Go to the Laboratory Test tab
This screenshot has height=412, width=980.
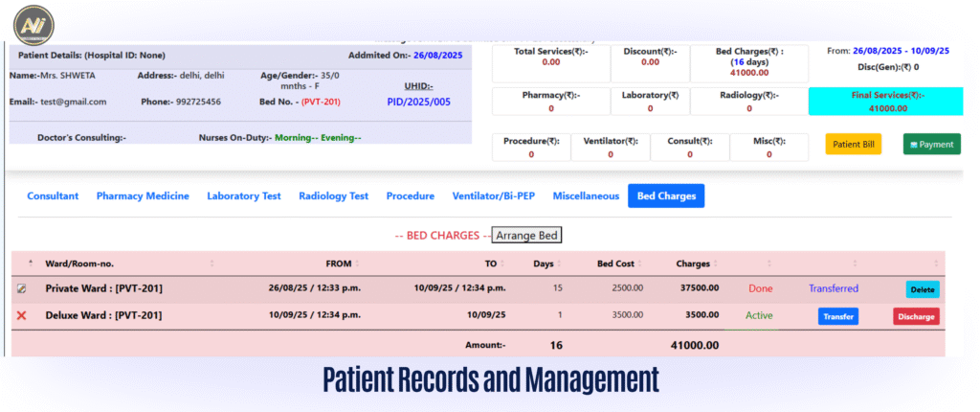[244, 196]
